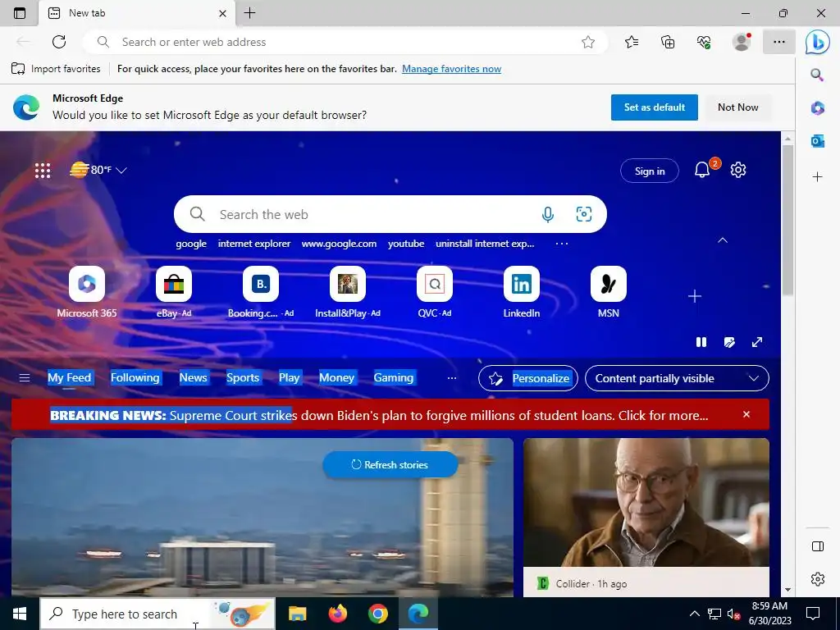Open sidebar settings gear at bottom
Viewport: 840px width, 630px height.
(x=818, y=579)
